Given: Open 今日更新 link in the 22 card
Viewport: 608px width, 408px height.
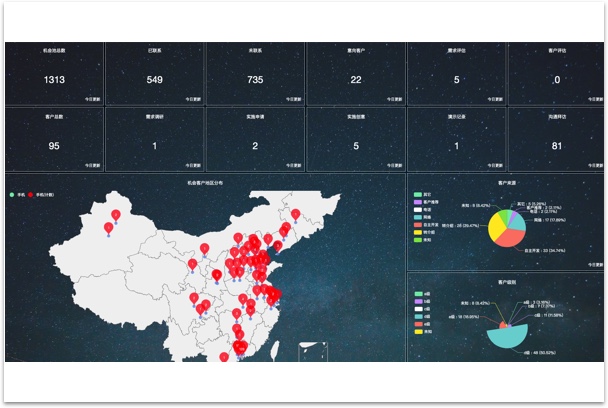Looking at the screenshot, I should tap(394, 99).
